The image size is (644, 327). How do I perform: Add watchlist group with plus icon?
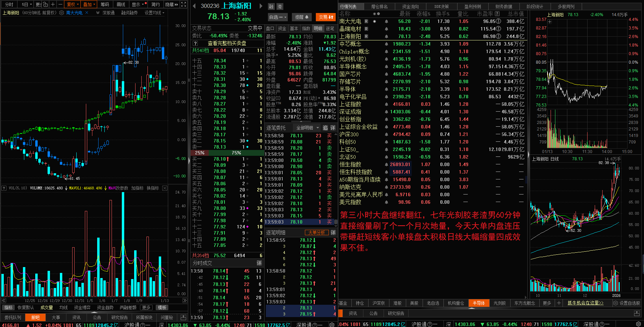point(559,303)
